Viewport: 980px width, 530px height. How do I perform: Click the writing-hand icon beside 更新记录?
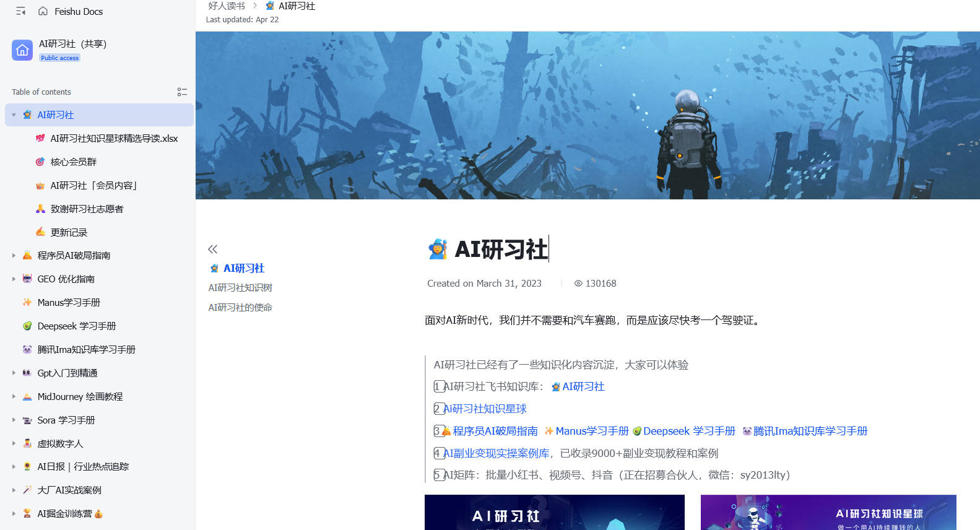[x=40, y=232]
